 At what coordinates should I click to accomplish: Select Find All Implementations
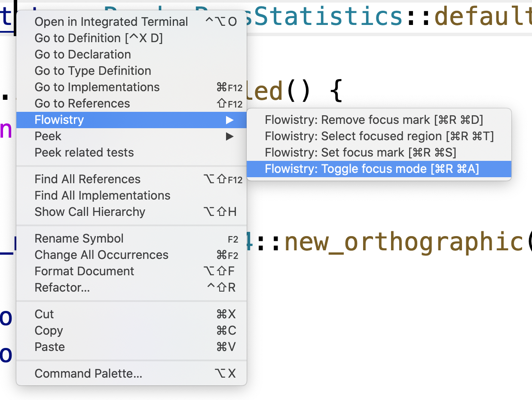click(103, 196)
